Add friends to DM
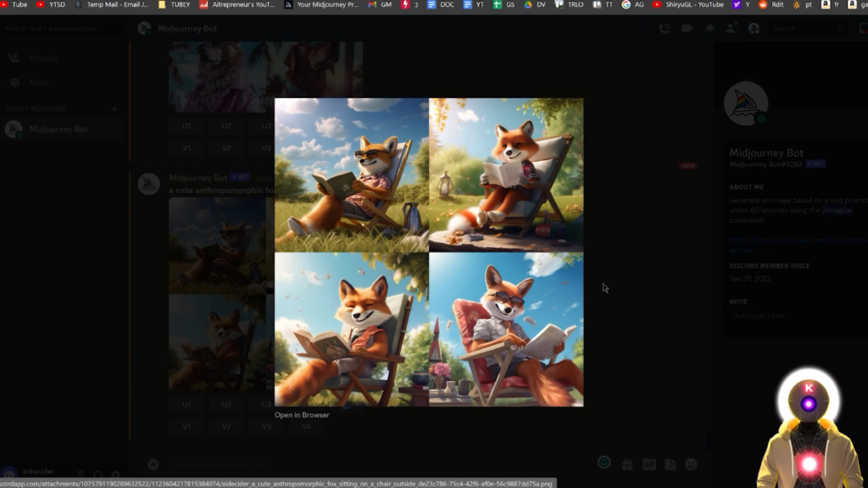This screenshot has height=488, width=868. tap(732, 28)
